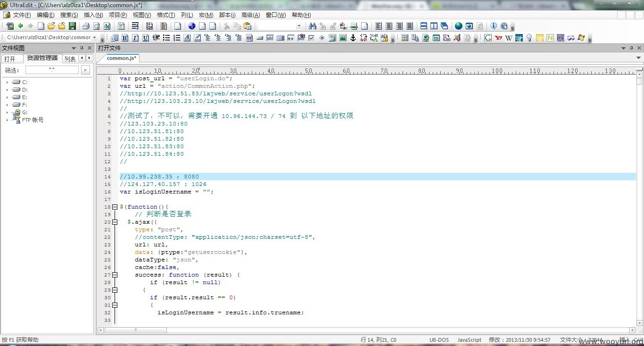Click the lightbulb toolbar icon
The image size is (644, 346).
tap(529, 38)
